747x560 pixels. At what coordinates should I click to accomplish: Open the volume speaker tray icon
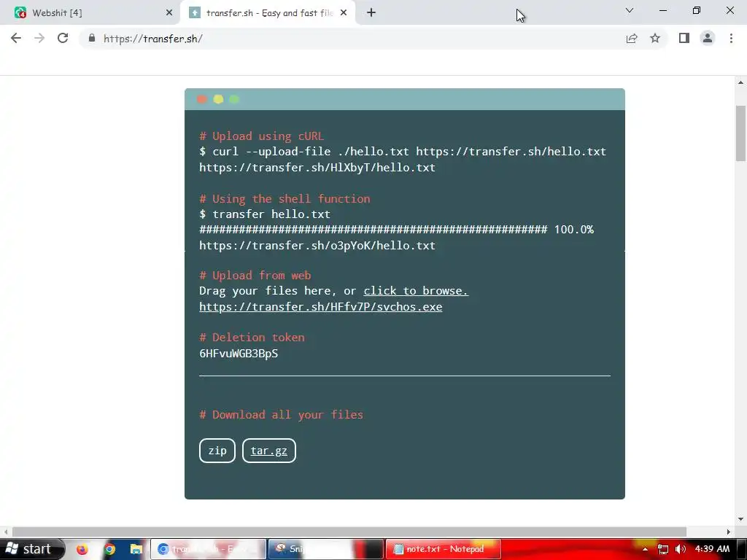[681, 549]
